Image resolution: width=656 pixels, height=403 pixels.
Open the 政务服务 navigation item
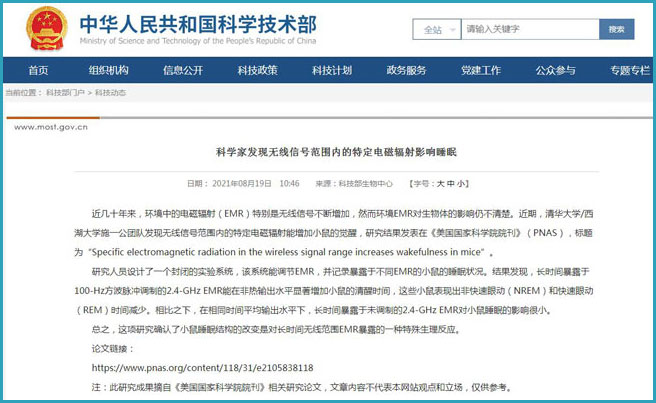click(x=406, y=71)
